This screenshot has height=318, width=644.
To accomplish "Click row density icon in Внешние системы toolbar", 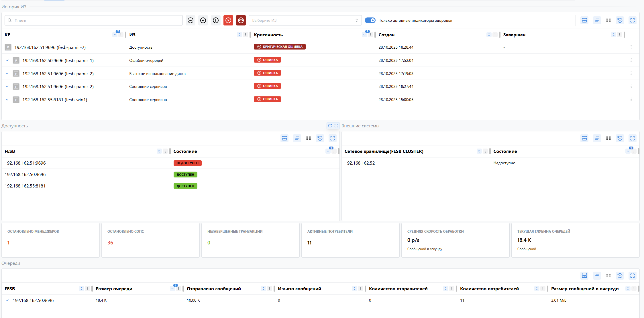I will click(597, 138).
